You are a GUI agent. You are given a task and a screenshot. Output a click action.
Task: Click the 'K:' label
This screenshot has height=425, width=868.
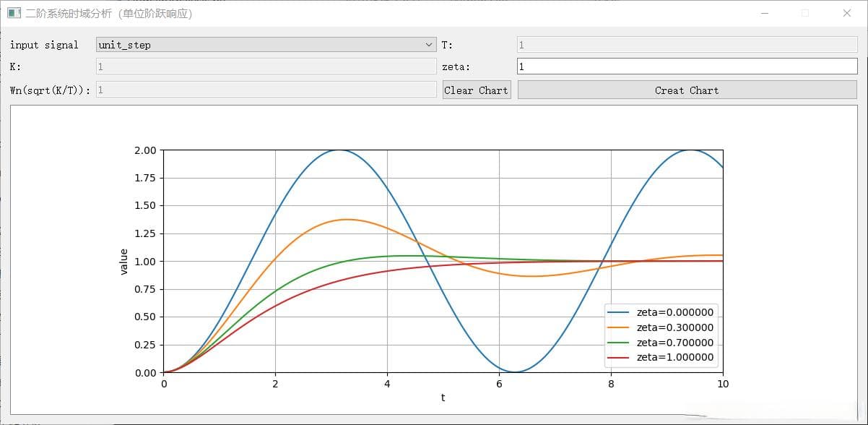[15, 66]
